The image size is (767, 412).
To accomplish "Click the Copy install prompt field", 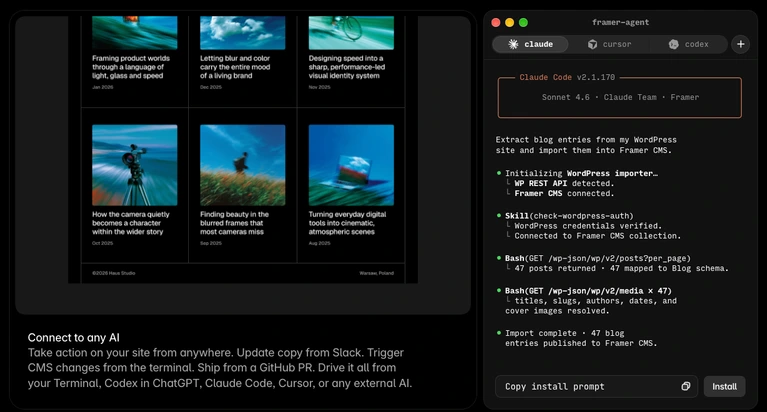I will (x=596, y=386).
